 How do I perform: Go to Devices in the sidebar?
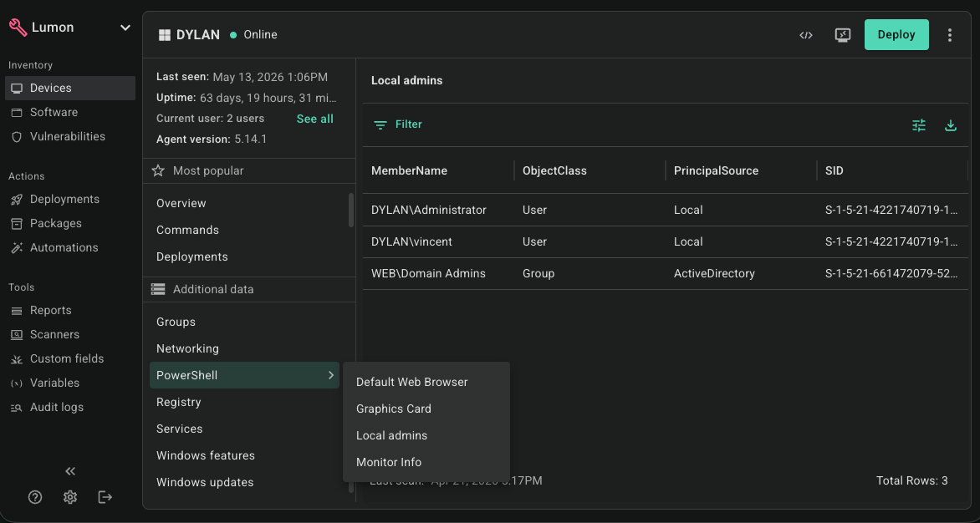point(70,88)
